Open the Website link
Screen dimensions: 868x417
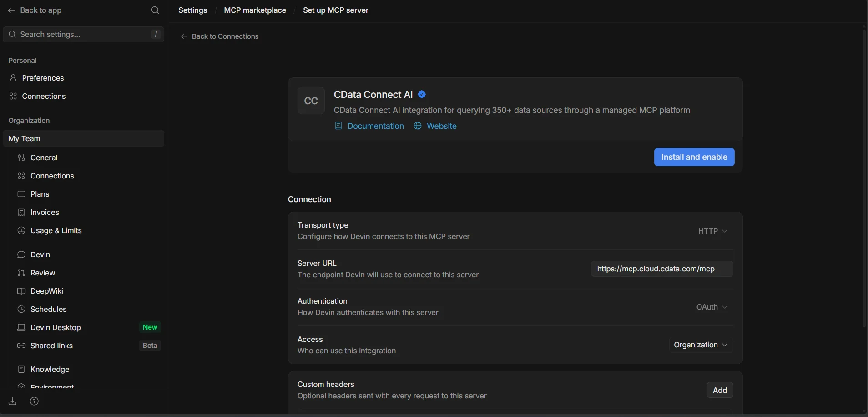pyautogui.click(x=441, y=126)
